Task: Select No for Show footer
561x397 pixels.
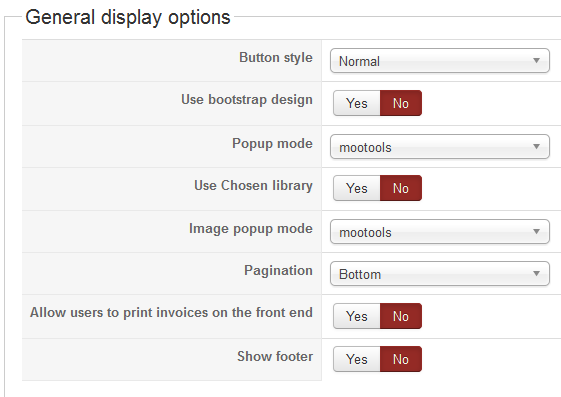Action: [x=401, y=359]
